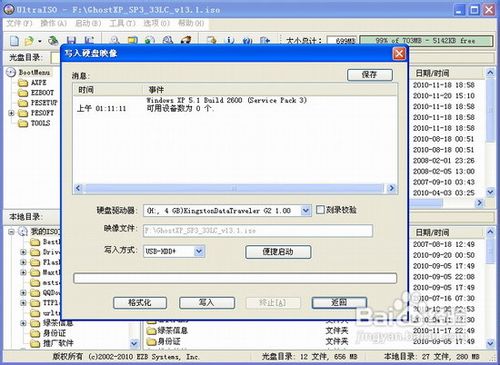This screenshot has height=365, width=500.
Task: Click the 格式化 button
Action: pyautogui.click(x=140, y=303)
